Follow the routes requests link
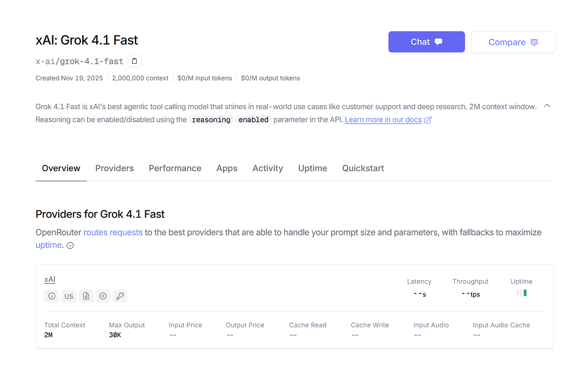Image resolution: width=588 pixels, height=367 pixels. click(113, 232)
